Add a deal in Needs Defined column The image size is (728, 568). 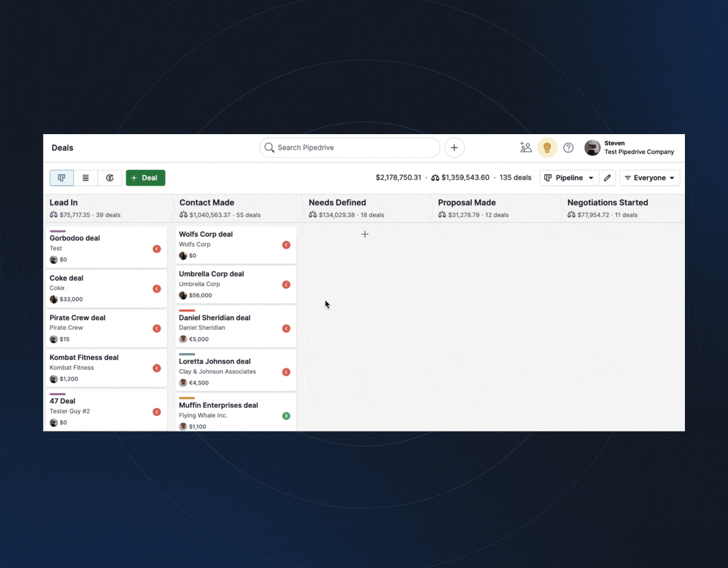365,234
